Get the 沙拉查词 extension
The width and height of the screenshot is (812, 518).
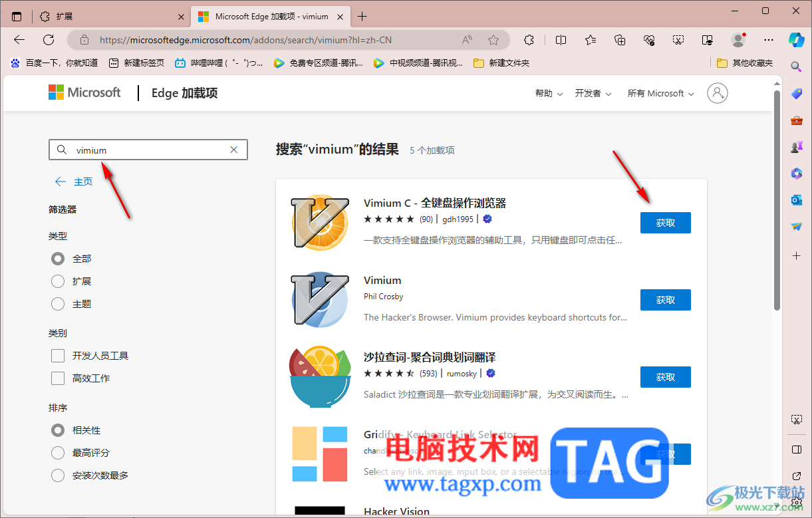[665, 377]
